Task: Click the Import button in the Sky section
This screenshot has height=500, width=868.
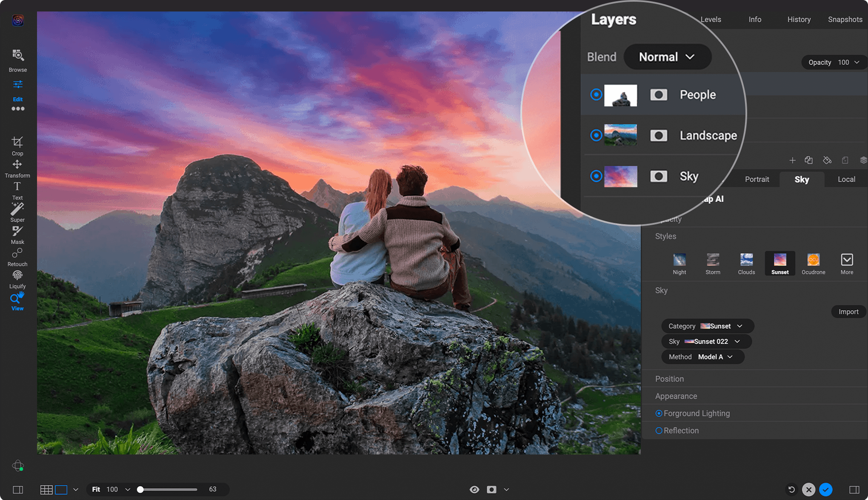Action: click(x=848, y=311)
